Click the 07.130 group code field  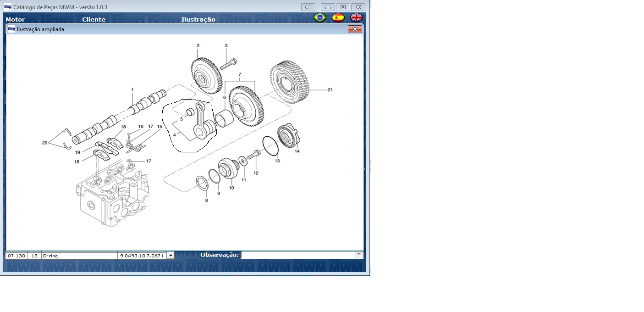(16, 256)
